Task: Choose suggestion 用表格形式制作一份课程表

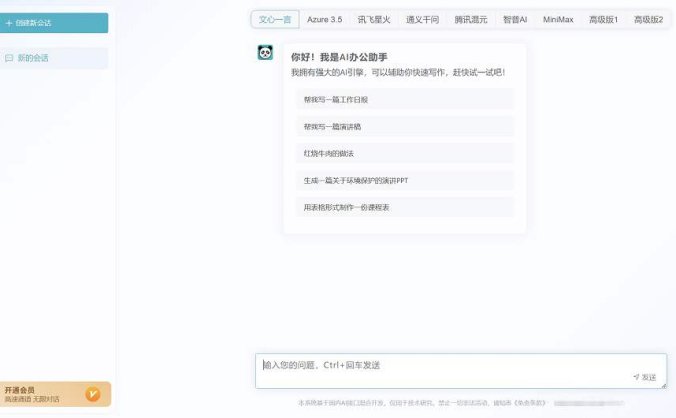Action: (x=405, y=207)
